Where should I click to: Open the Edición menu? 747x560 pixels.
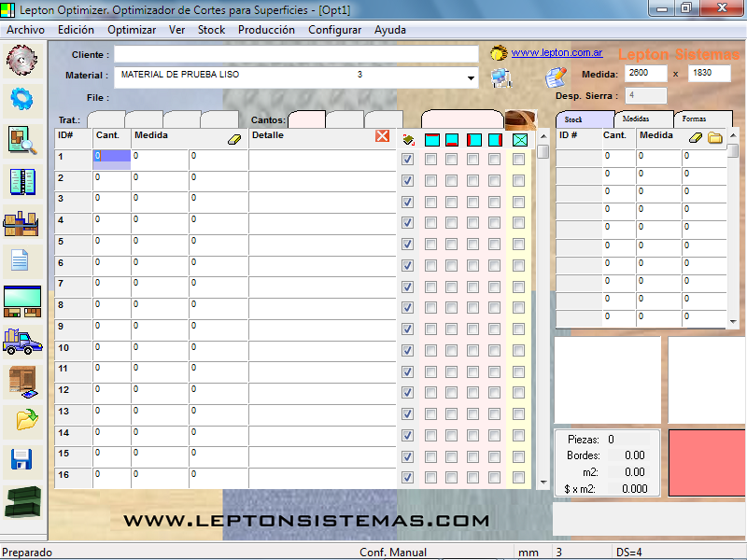[x=77, y=30]
